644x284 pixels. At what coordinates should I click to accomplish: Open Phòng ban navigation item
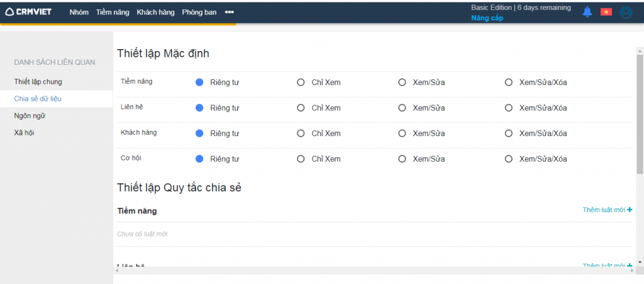199,12
